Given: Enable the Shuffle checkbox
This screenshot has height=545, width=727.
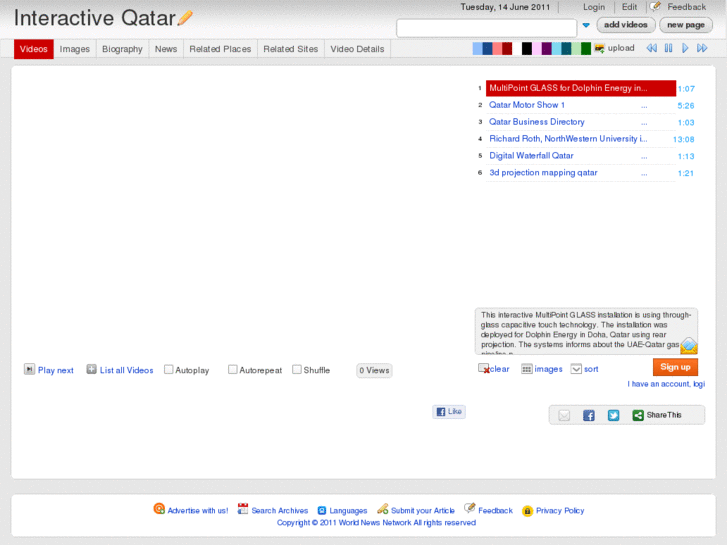Looking at the screenshot, I should (x=297, y=369).
